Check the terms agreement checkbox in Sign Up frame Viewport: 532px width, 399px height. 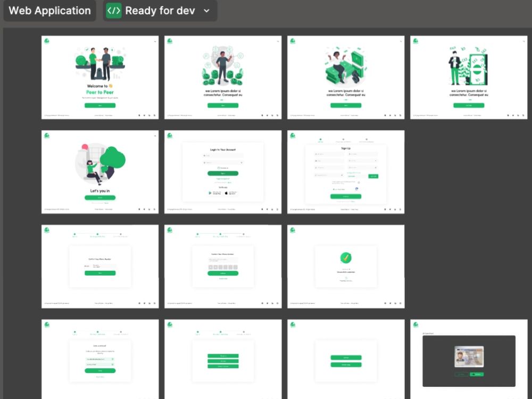click(359, 182)
